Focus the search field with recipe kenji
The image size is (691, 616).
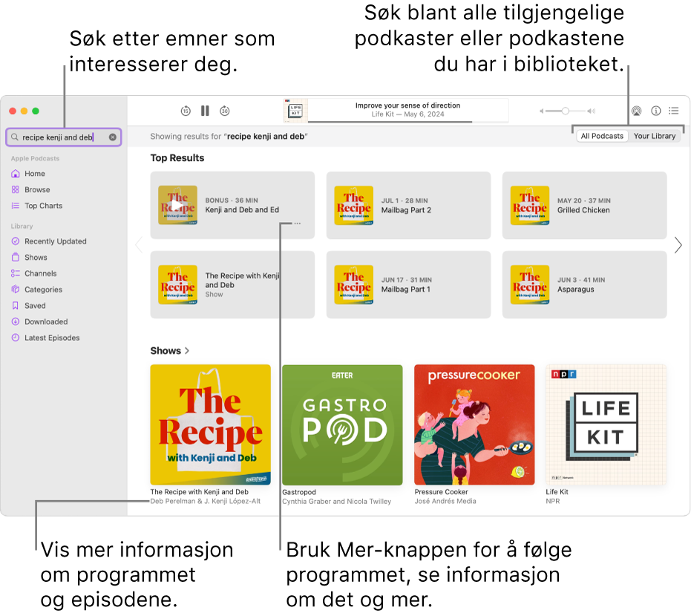coord(64,137)
